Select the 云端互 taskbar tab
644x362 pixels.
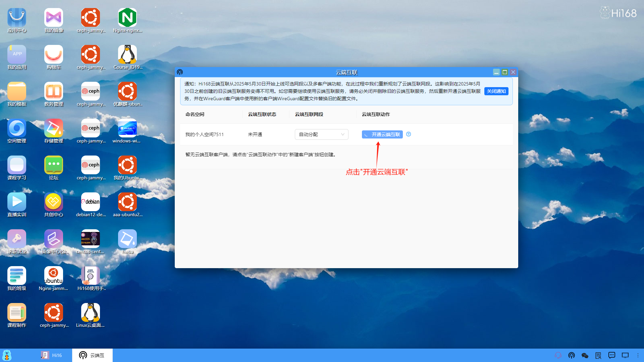(x=93, y=355)
